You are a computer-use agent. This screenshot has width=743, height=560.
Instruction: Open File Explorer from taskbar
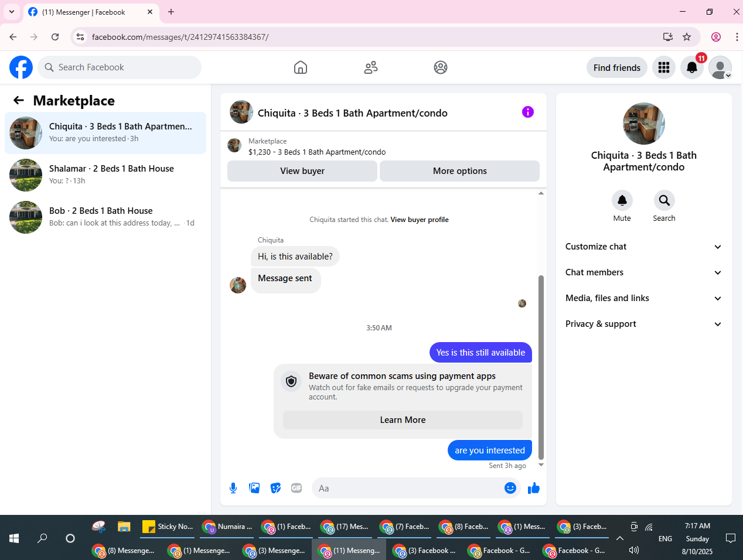(x=124, y=526)
